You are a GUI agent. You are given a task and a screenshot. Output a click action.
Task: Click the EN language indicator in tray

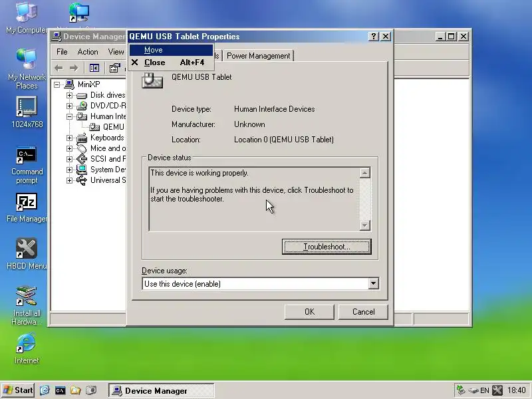click(485, 390)
